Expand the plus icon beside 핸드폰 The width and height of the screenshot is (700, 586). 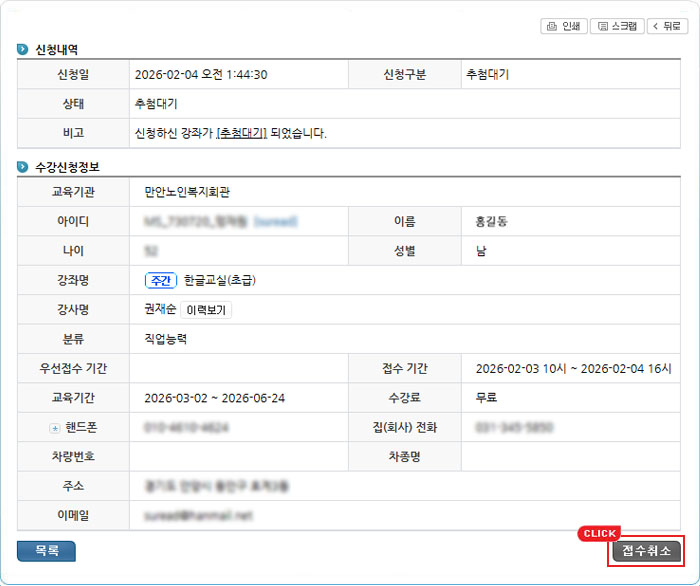point(55,428)
